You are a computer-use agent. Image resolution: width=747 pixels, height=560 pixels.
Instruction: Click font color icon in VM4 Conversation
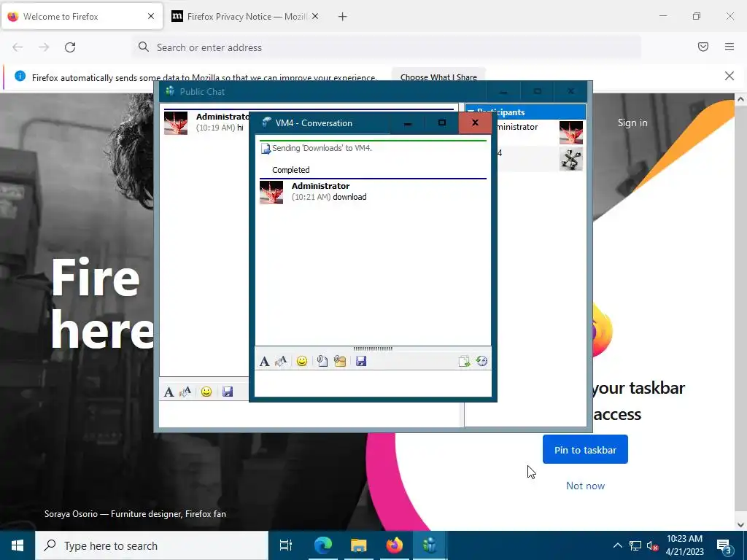pos(281,362)
